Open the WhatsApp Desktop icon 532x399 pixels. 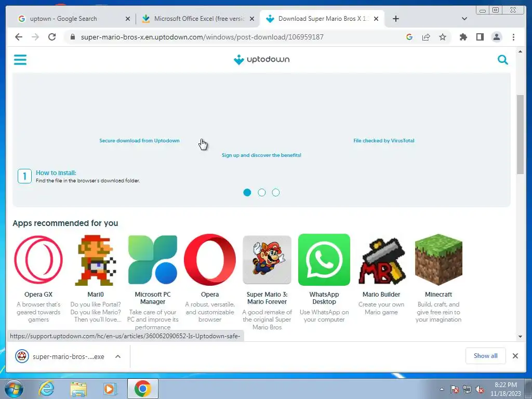click(x=324, y=260)
